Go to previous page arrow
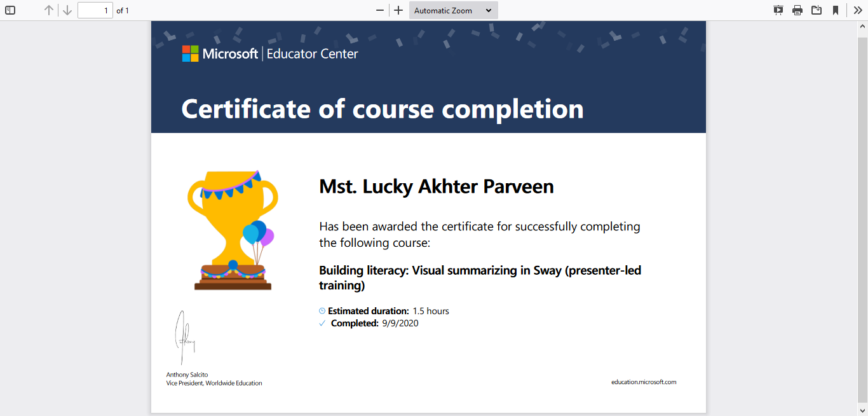Image resolution: width=868 pixels, height=416 pixels. pos(49,10)
